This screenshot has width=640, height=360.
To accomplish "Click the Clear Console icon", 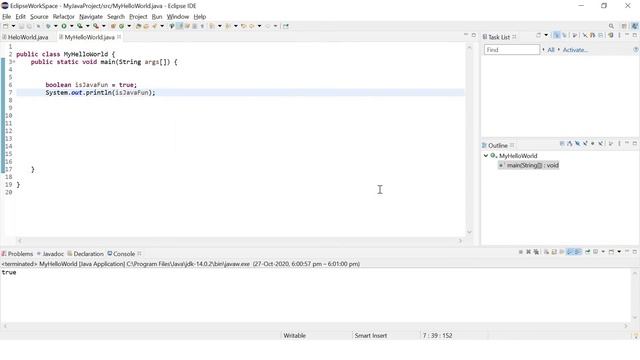I will tap(546, 252).
